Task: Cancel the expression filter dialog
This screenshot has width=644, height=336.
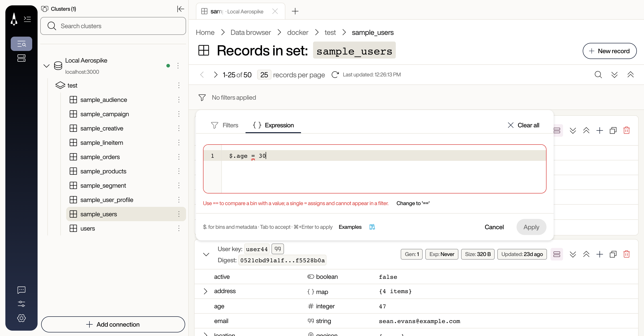Action: pos(494,227)
